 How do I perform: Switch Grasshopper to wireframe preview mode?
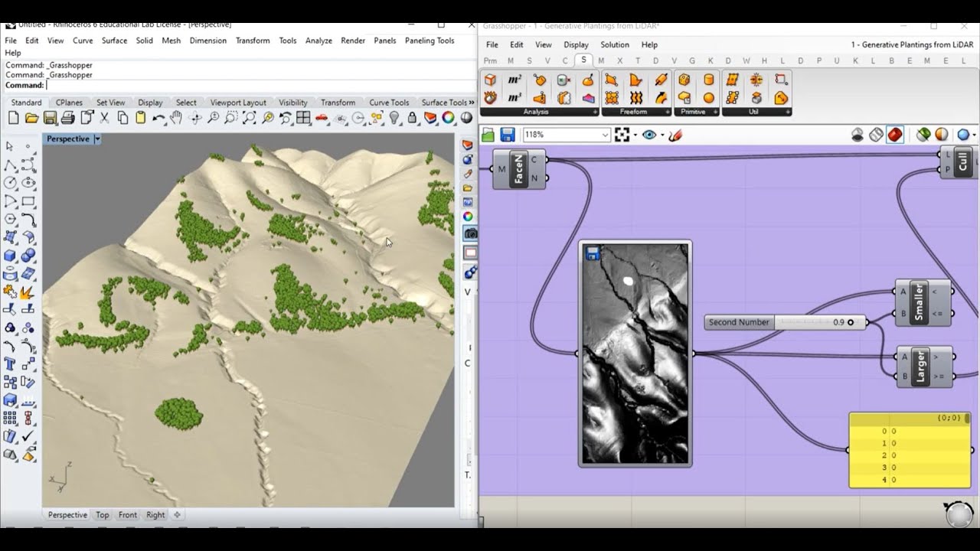point(877,135)
